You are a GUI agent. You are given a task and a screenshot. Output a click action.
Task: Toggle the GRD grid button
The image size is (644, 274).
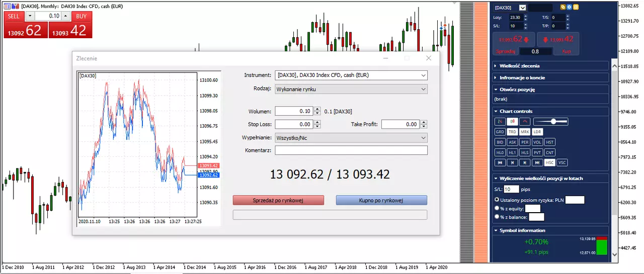pyautogui.click(x=500, y=132)
